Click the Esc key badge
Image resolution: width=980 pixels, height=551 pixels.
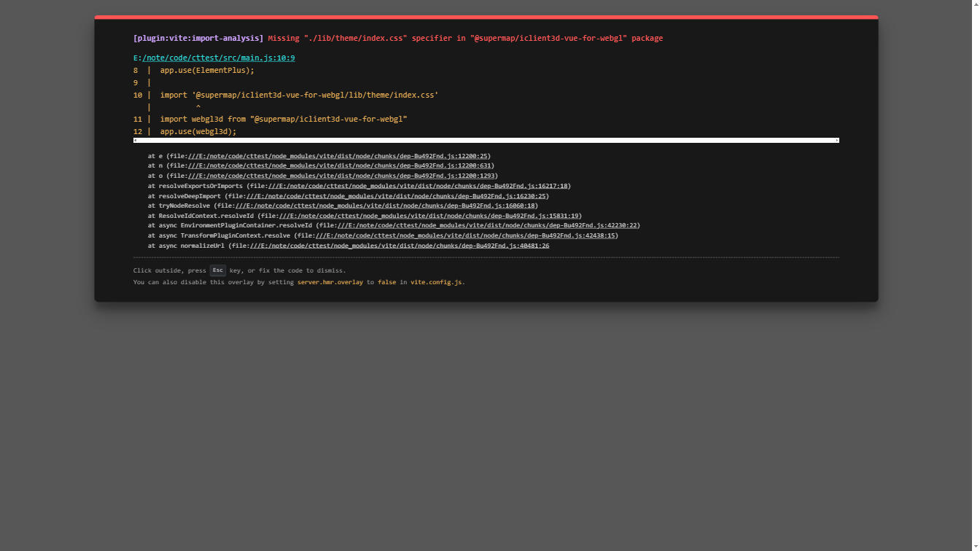tap(217, 270)
